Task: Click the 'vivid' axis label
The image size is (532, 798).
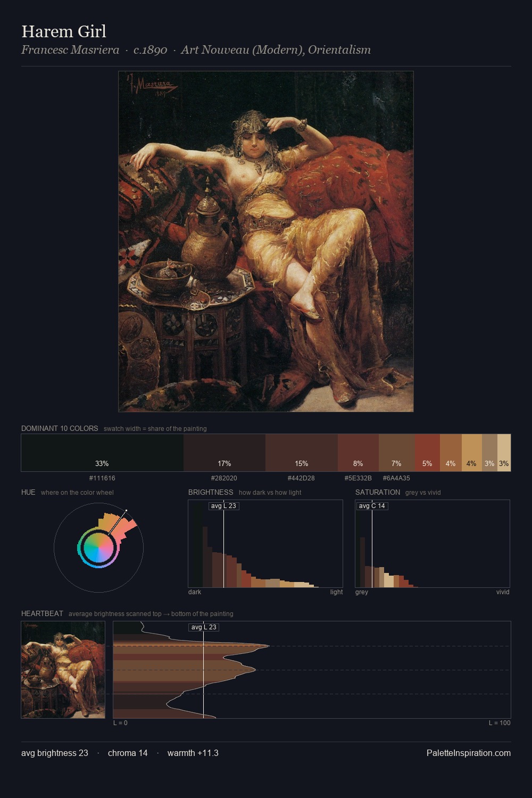Action: [503, 592]
